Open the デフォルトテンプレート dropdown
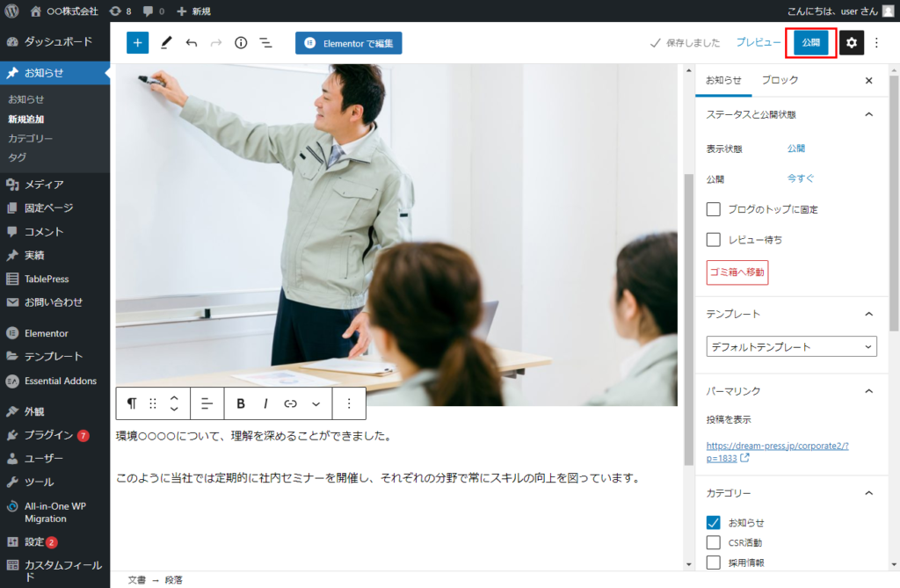The image size is (900, 588). (x=791, y=347)
